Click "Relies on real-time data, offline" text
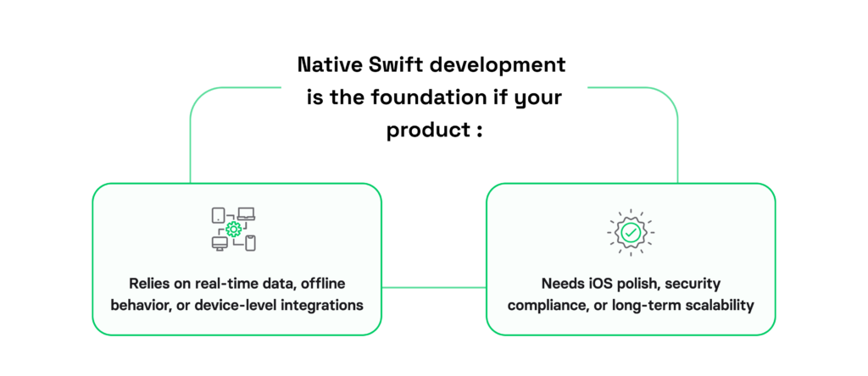868x376 pixels. click(237, 284)
